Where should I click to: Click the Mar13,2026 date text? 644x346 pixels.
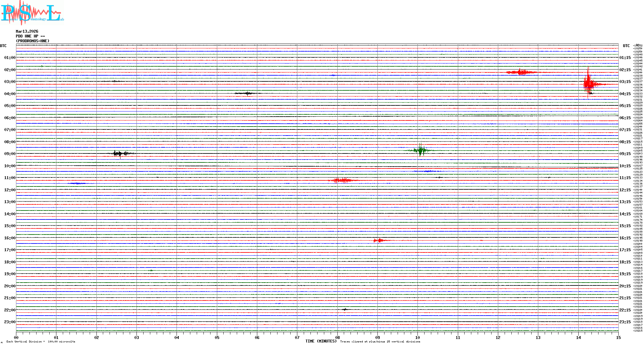(x=27, y=31)
